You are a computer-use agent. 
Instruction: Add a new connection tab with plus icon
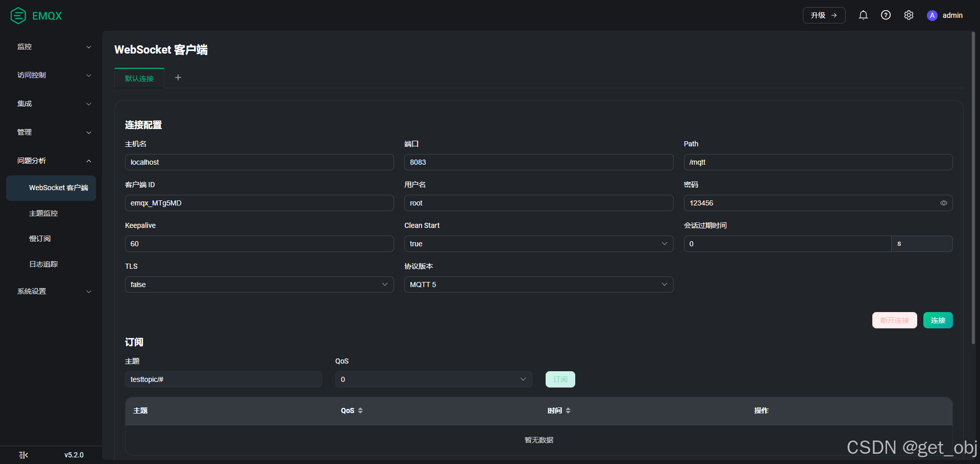coord(178,78)
